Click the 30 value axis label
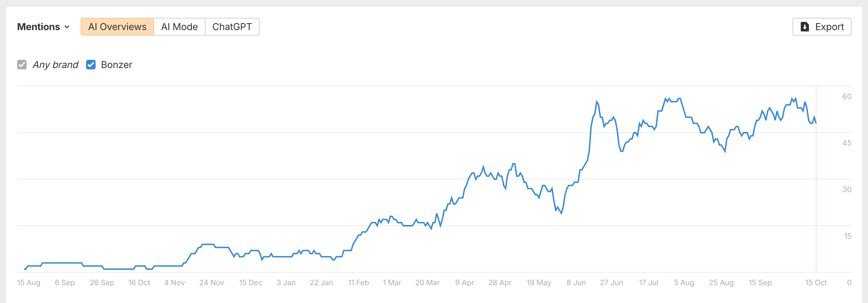The image size is (868, 303). tap(847, 189)
